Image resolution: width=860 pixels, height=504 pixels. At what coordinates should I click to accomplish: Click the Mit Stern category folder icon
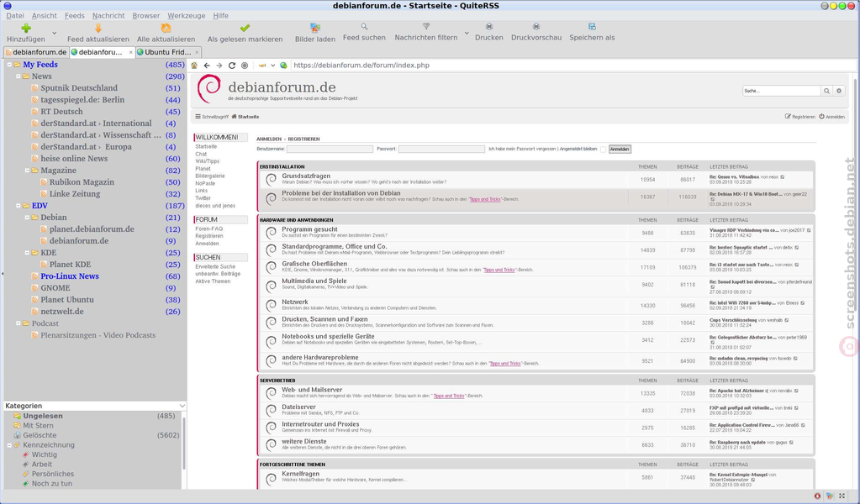click(17, 426)
